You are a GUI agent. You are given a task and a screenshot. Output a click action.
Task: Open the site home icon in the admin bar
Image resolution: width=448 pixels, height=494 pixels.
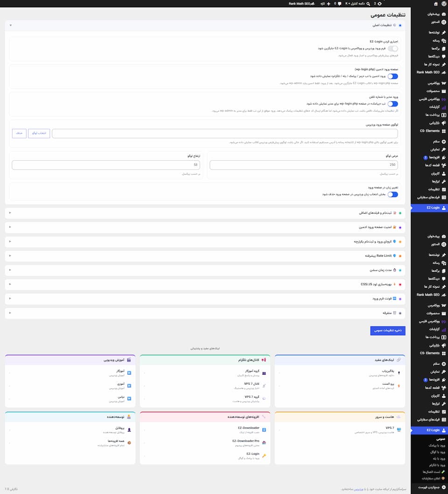pos(436,4)
